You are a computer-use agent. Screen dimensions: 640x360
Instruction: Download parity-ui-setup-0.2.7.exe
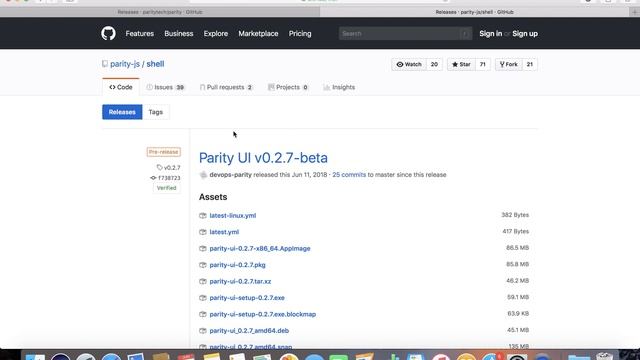pyautogui.click(x=247, y=298)
